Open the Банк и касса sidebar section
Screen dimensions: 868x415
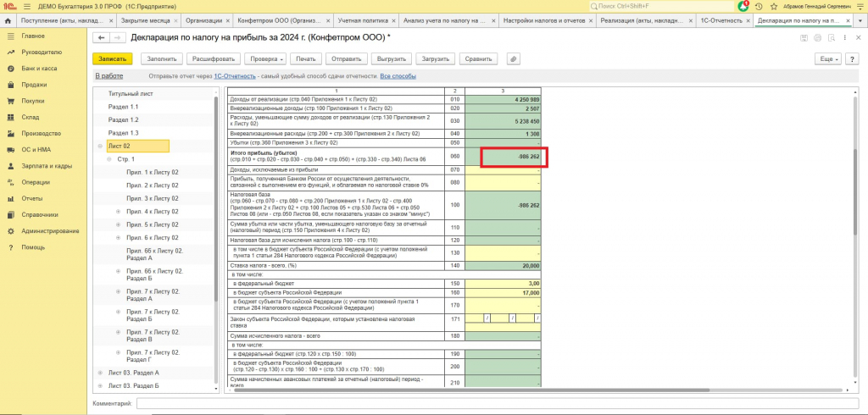coord(39,69)
